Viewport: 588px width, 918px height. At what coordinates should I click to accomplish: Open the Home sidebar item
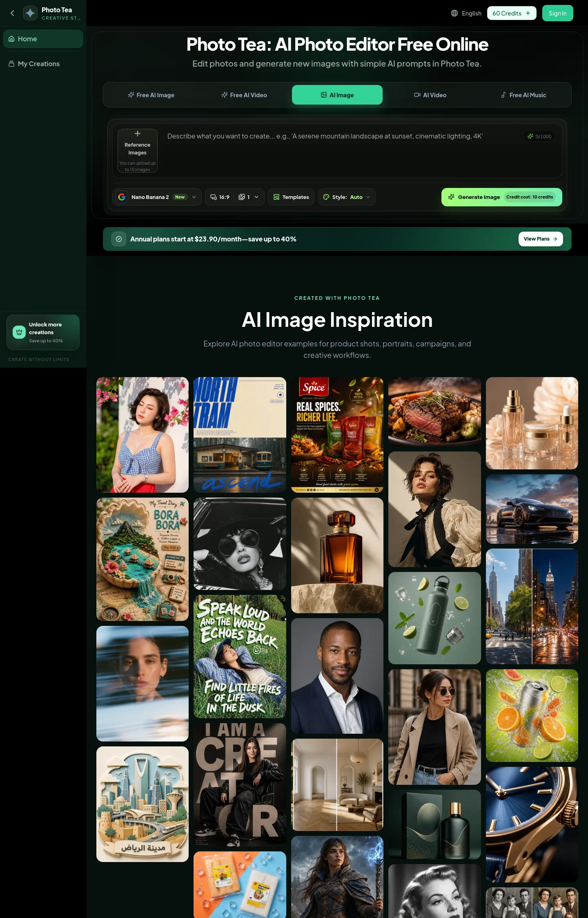[x=43, y=39]
